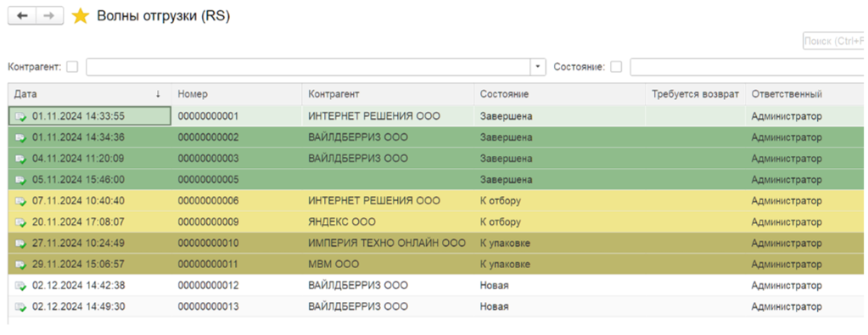
Task: Click document icon in row 01.11.2024 14:34:36
Action: coord(21,137)
